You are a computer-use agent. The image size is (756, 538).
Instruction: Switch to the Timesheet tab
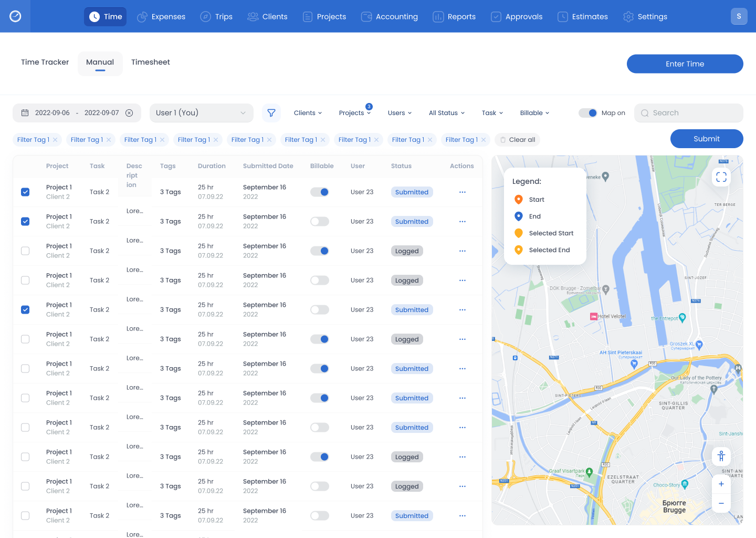click(151, 62)
